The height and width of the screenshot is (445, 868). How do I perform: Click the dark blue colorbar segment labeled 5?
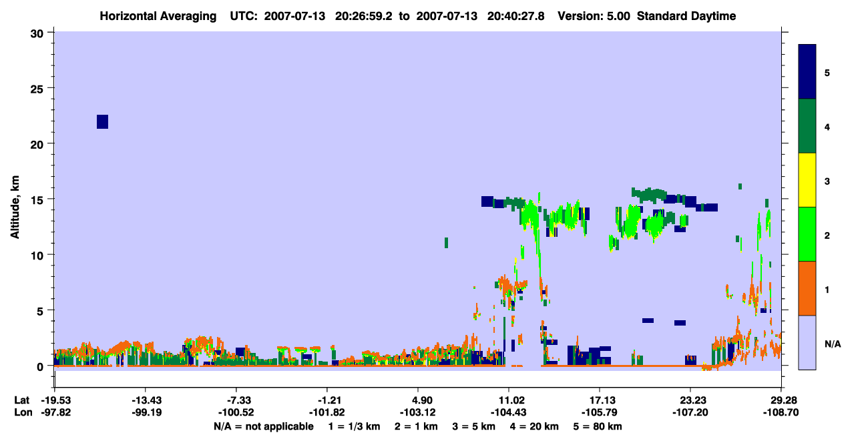[x=807, y=72]
